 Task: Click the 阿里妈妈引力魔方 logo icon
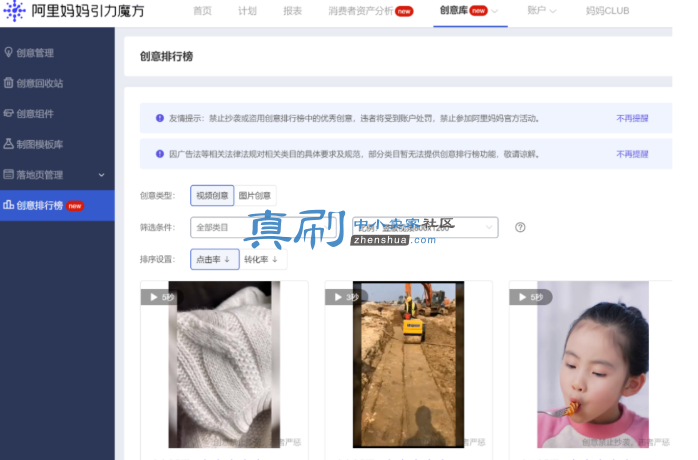[x=15, y=10]
